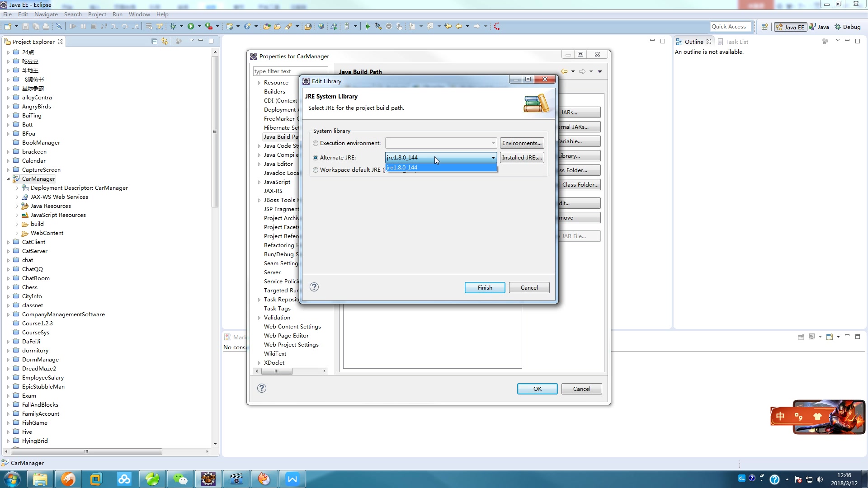868x488 pixels.
Task: Select Web Project Settings in Properties tree
Action: point(291,345)
